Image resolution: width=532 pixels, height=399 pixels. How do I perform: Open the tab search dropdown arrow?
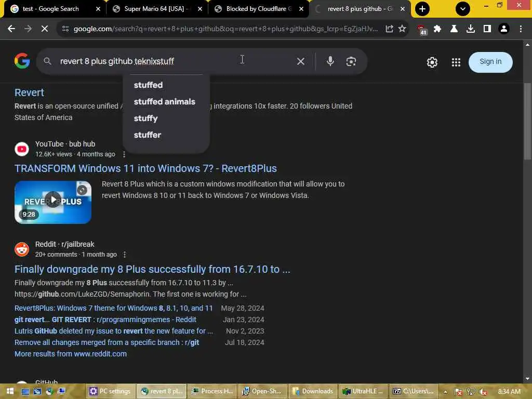click(463, 9)
